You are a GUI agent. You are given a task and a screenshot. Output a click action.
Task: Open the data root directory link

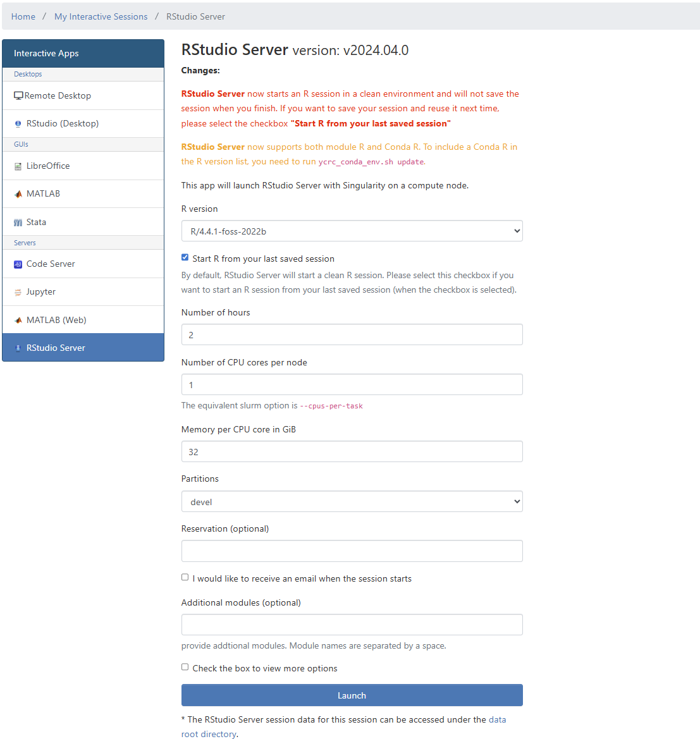pyautogui.click(x=497, y=719)
